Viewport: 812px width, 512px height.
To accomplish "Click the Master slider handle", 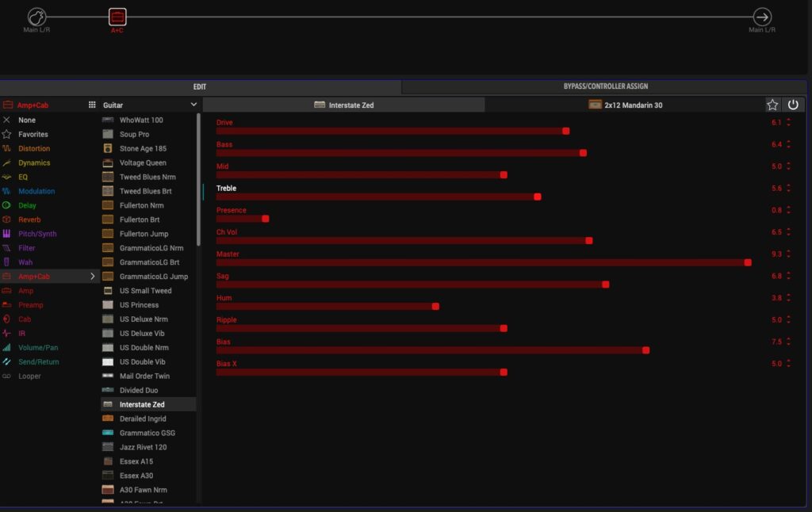I will pos(748,262).
